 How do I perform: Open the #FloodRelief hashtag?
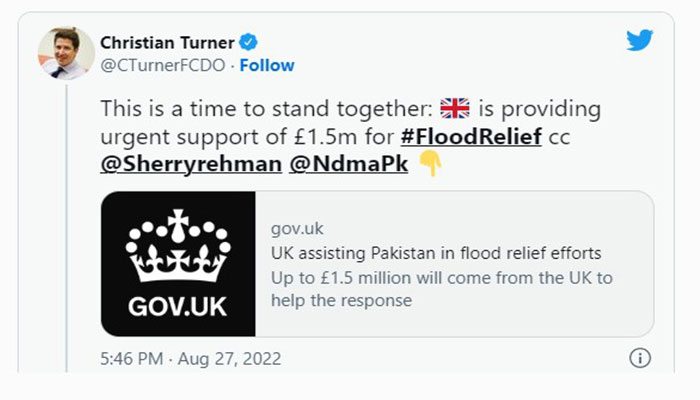474,137
